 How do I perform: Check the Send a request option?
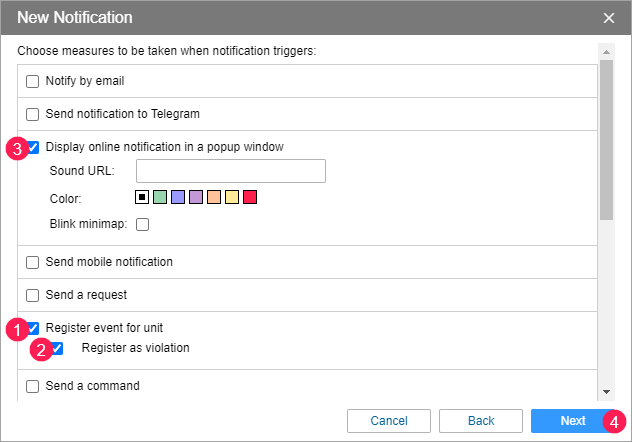pos(33,296)
